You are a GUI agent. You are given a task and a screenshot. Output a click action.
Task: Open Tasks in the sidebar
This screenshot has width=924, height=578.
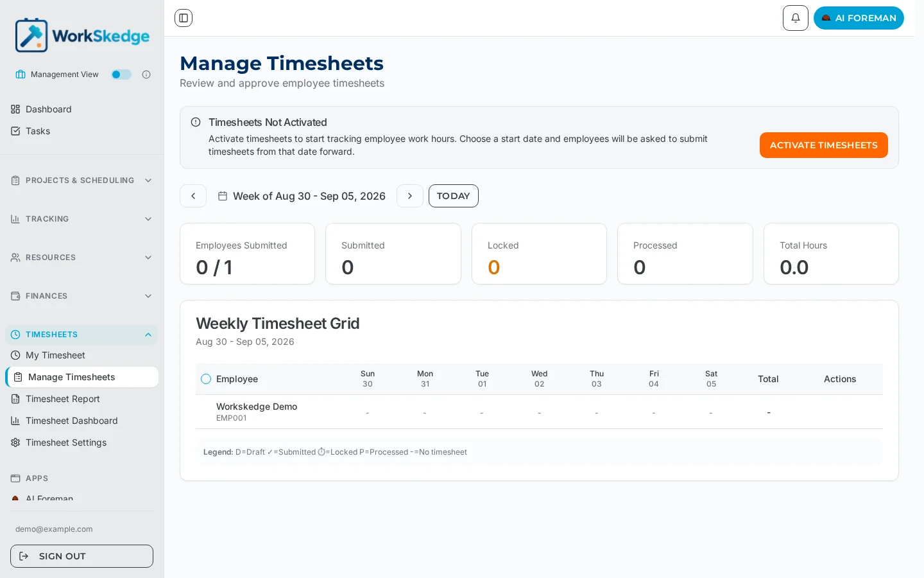click(82, 131)
